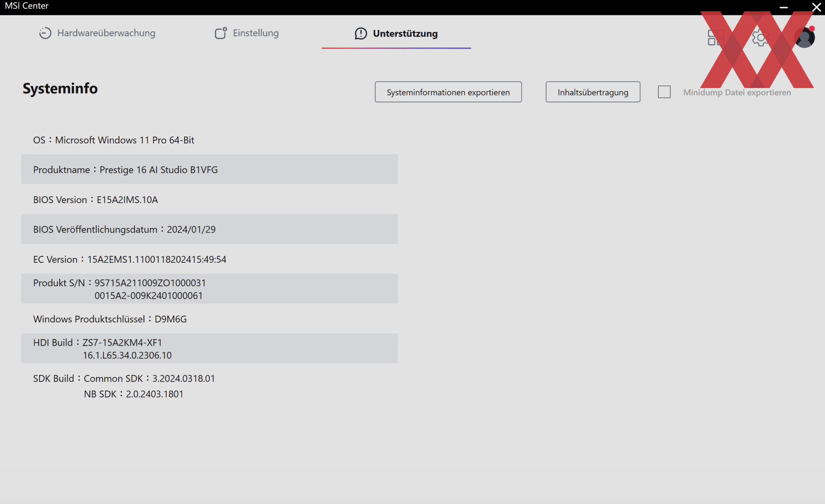825x504 pixels.
Task: Click the Unterstützung speech bubble icon
Action: [361, 33]
